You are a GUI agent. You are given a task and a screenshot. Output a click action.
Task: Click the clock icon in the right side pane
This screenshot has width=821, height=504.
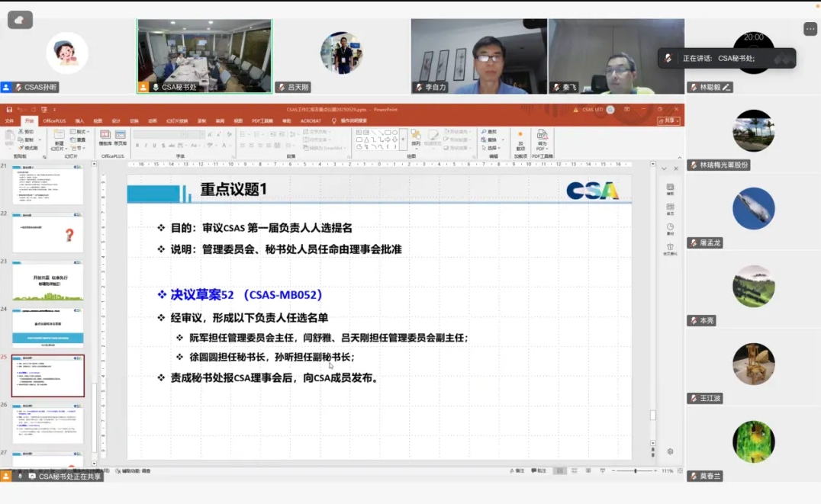tap(670, 226)
